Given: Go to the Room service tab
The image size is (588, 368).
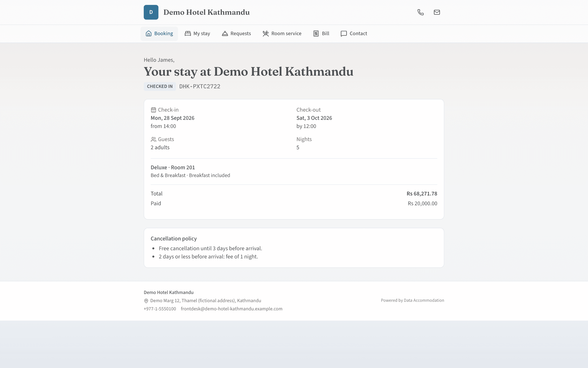Looking at the screenshot, I should (x=282, y=34).
